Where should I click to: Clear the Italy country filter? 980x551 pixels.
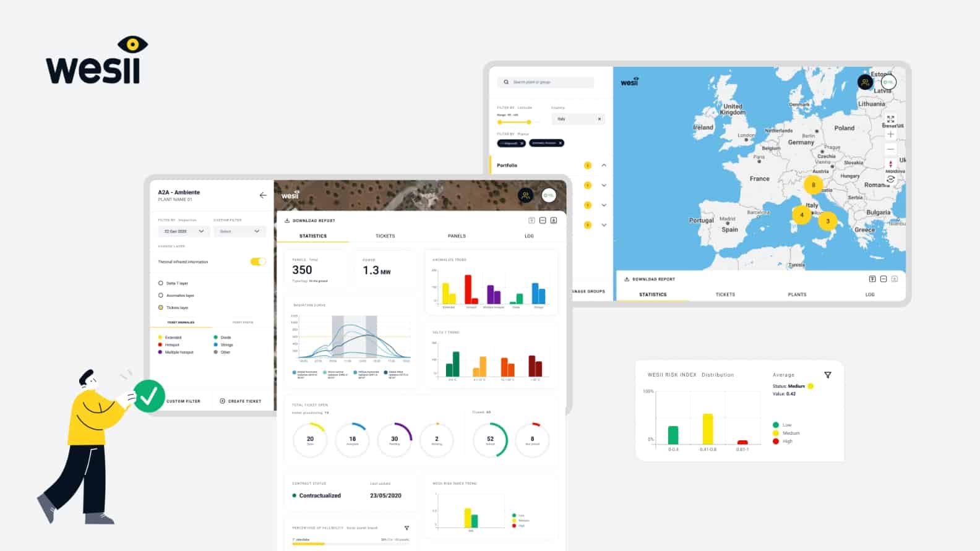pyautogui.click(x=599, y=119)
